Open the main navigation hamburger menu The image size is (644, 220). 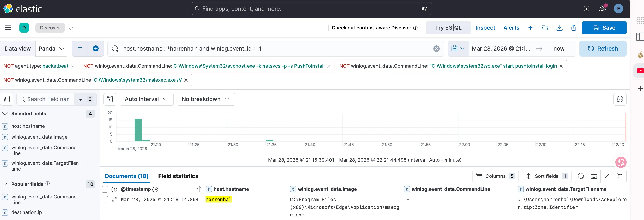click(8, 28)
